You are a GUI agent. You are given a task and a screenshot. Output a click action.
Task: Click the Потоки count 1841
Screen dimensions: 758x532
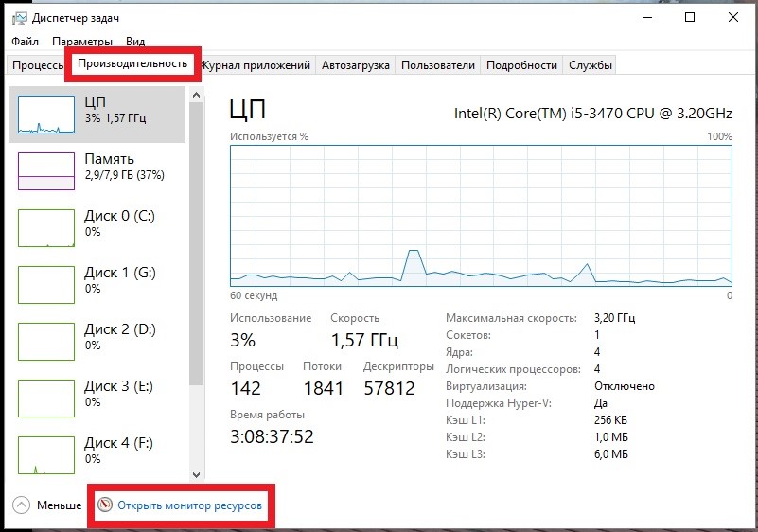pos(323,388)
